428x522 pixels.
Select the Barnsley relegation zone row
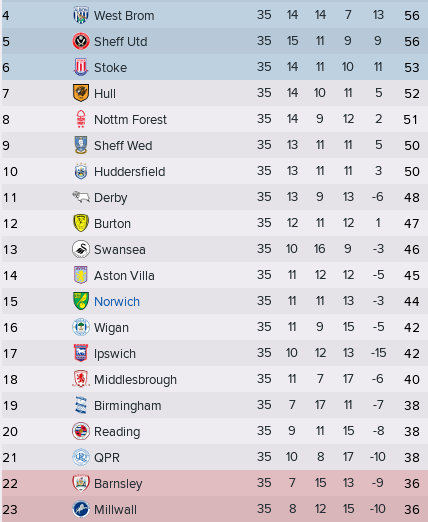215,483
